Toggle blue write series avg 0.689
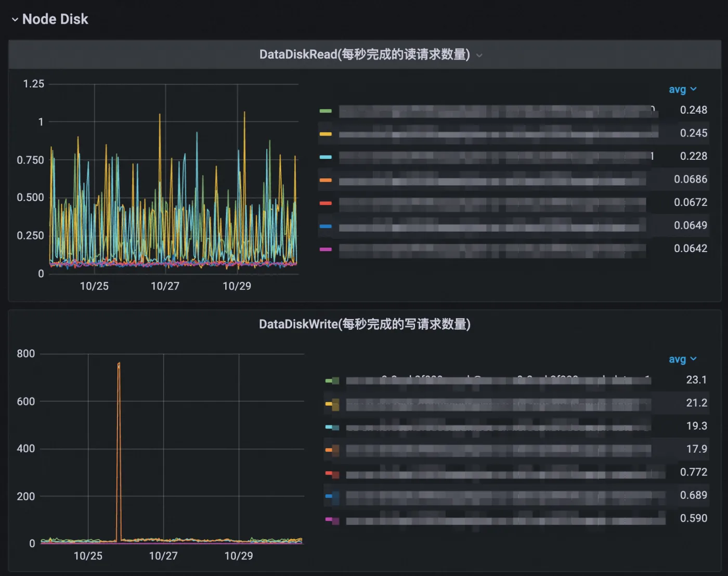Image resolution: width=728 pixels, height=576 pixels. pos(332,496)
